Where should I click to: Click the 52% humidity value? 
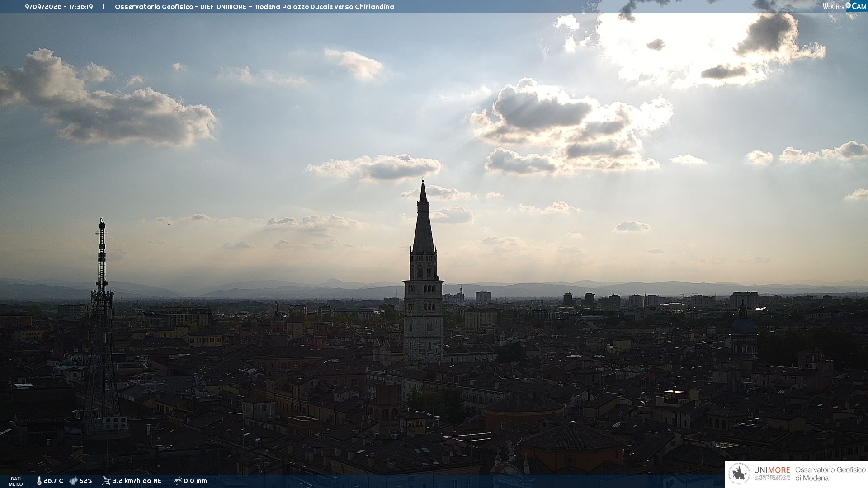point(86,481)
